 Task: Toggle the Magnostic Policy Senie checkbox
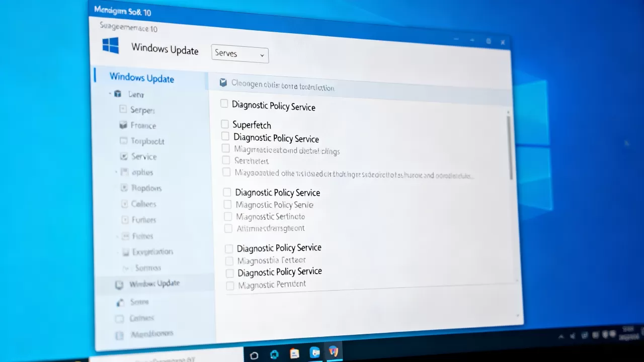click(227, 205)
